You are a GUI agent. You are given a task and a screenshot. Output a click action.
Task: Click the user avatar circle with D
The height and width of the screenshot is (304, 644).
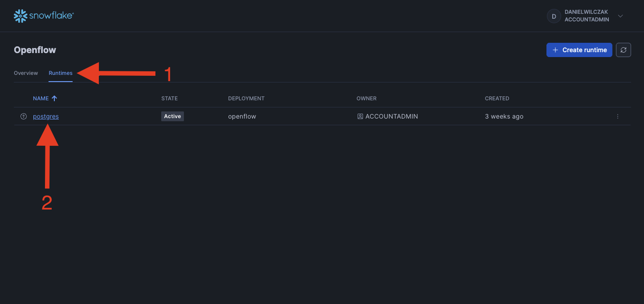coord(554,16)
